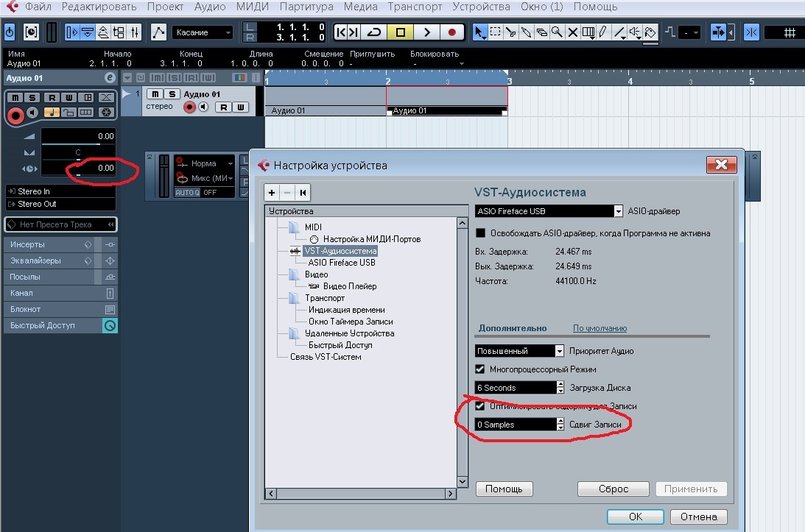Click the Отмена cancel button
Image resolution: width=805 pixels, height=532 pixels.
(x=699, y=517)
